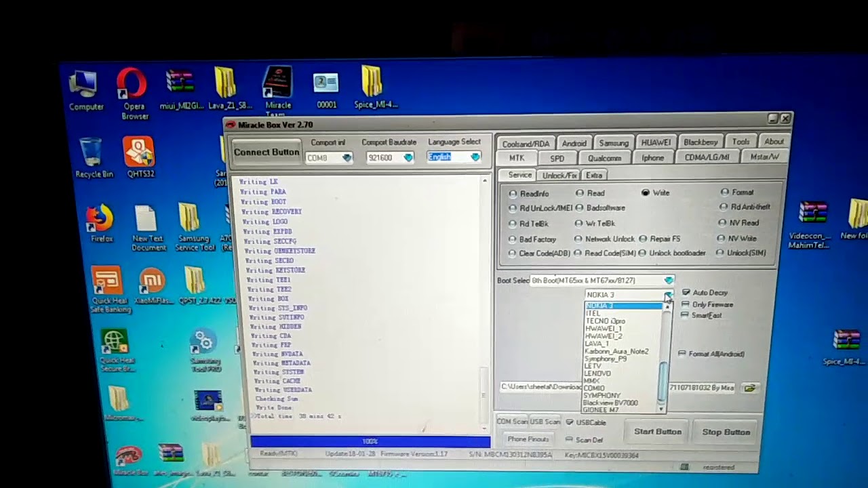Toggle the Only Fireware checkbox
The image size is (868, 488).
point(707,304)
